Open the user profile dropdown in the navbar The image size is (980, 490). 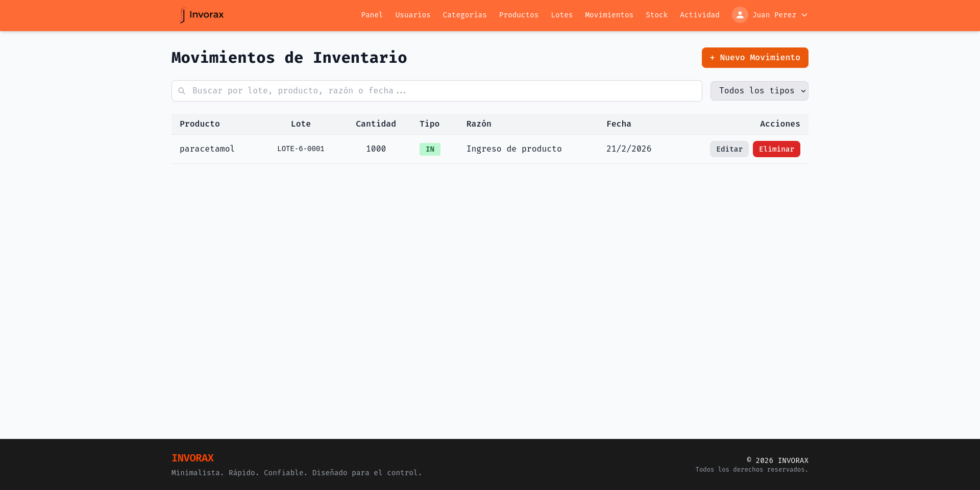[x=770, y=15]
